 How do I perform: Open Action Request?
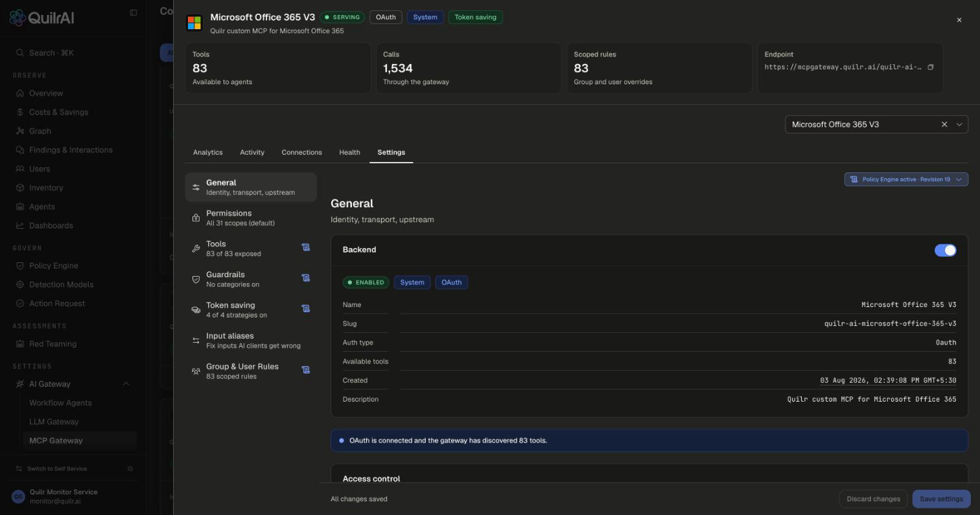pos(57,303)
